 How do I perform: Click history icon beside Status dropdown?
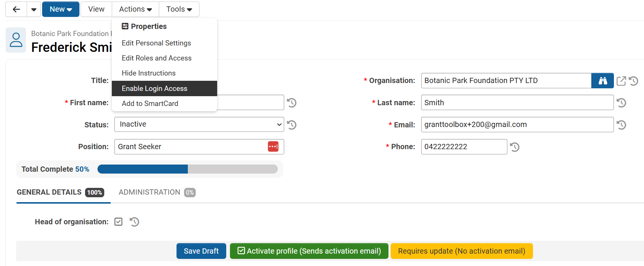(292, 125)
